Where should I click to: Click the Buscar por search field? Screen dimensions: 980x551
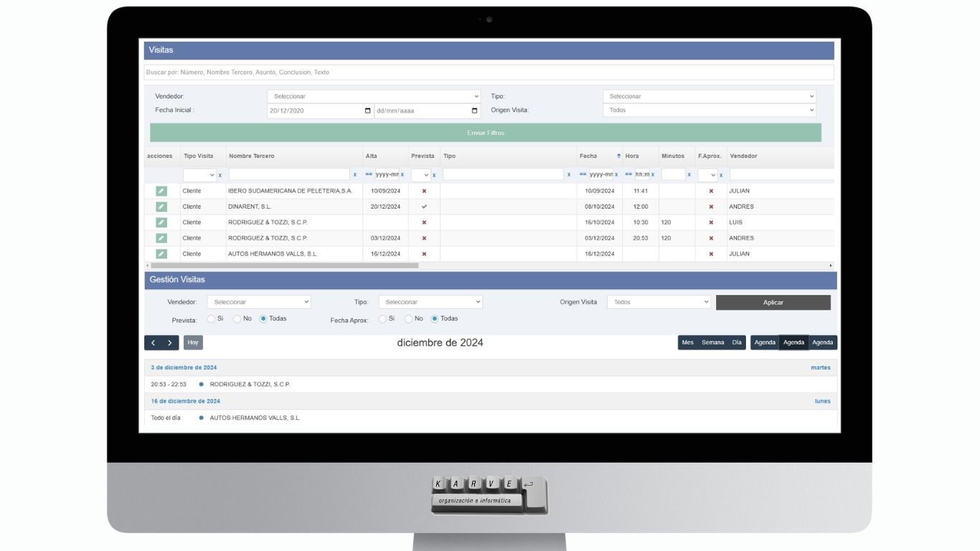tap(488, 72)
